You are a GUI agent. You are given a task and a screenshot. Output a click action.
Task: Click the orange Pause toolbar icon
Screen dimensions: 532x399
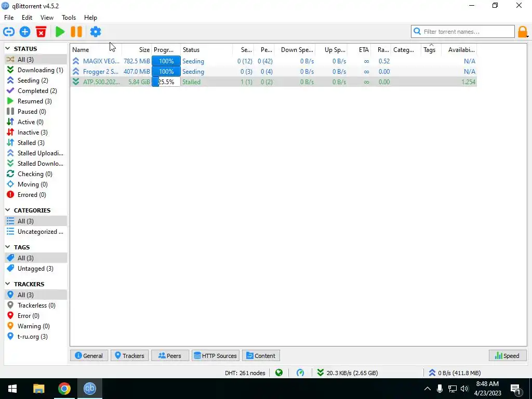(x=76, y=32)
